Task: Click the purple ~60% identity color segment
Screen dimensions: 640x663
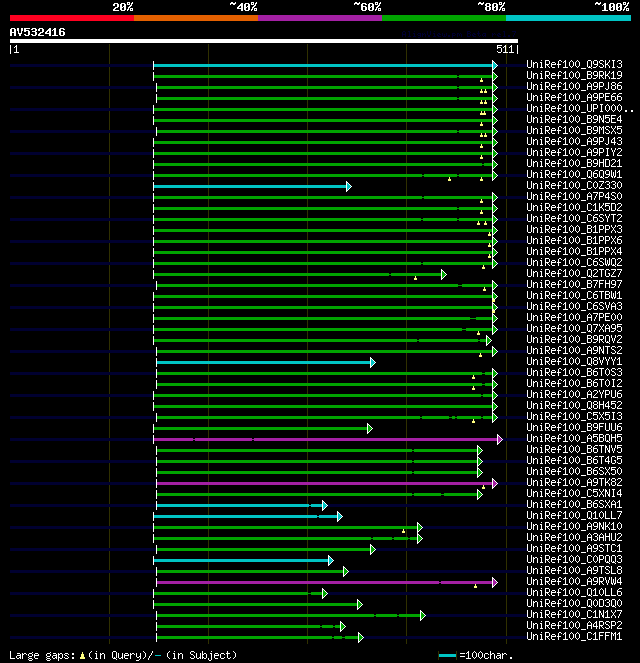Action: click(x=320, y=18)
